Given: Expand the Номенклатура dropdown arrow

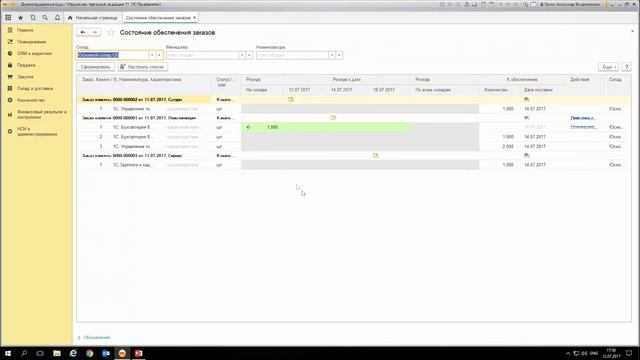Looking at the screenshot, I should [332, 55].
